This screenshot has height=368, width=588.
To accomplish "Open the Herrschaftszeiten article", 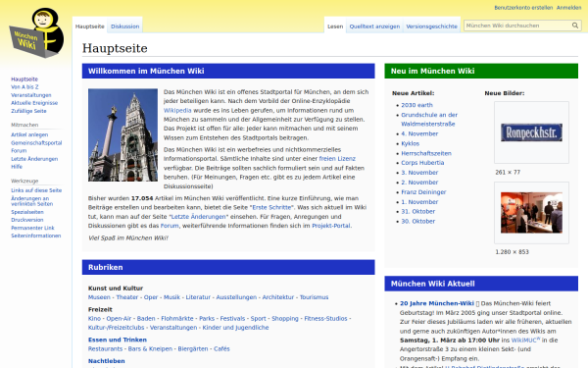I will coord(426,153).
